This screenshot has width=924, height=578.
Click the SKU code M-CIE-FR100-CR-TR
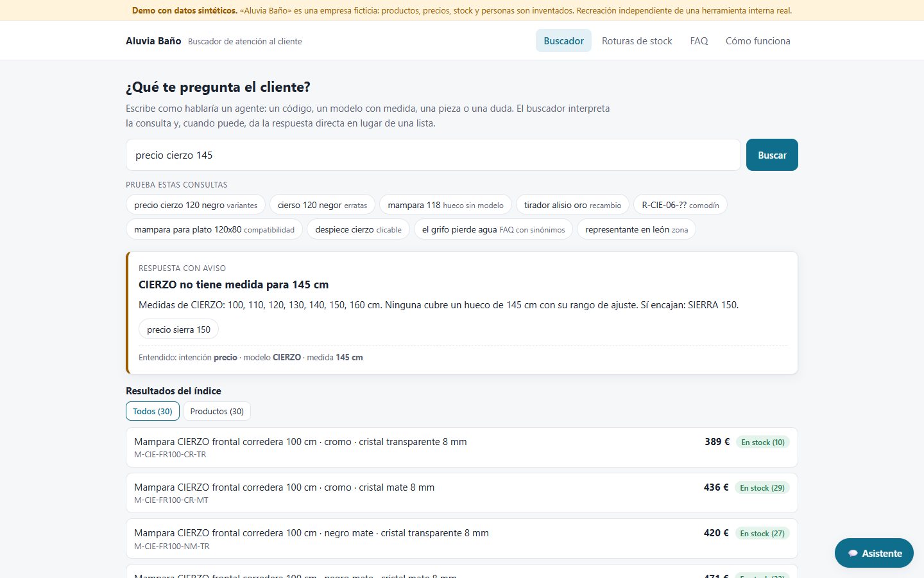tap(170, 454)
